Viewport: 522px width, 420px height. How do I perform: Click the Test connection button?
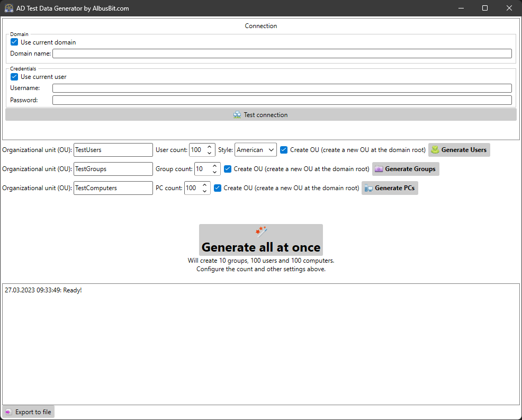(x=261, y=114)
